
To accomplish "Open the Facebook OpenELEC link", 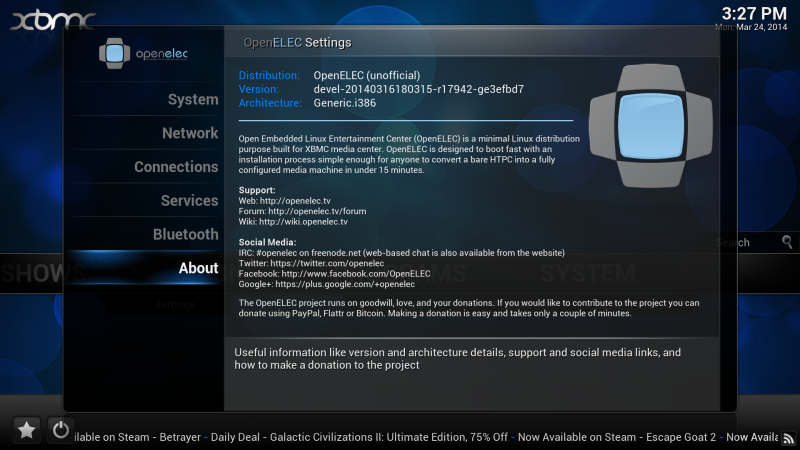I will coord(334,274).
